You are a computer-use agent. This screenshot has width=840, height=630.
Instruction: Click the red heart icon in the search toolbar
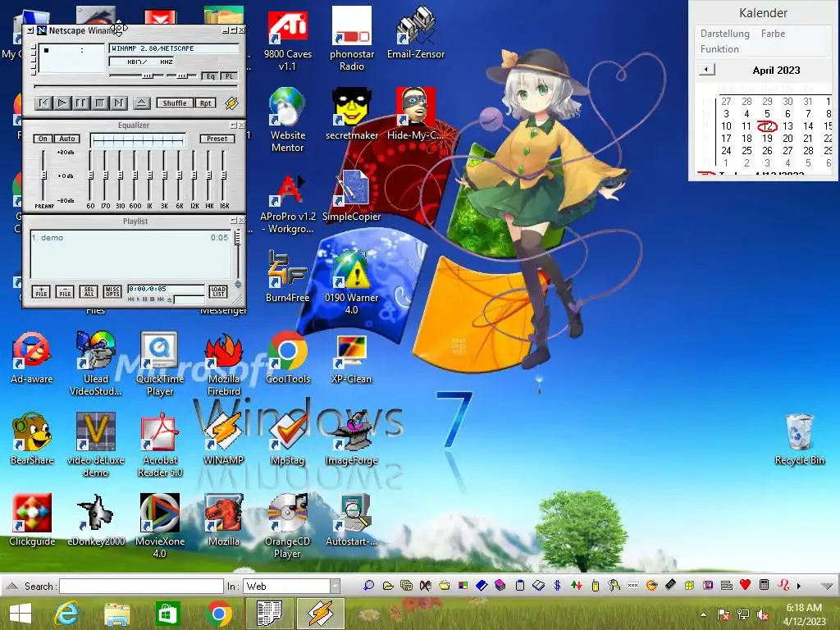745,585
